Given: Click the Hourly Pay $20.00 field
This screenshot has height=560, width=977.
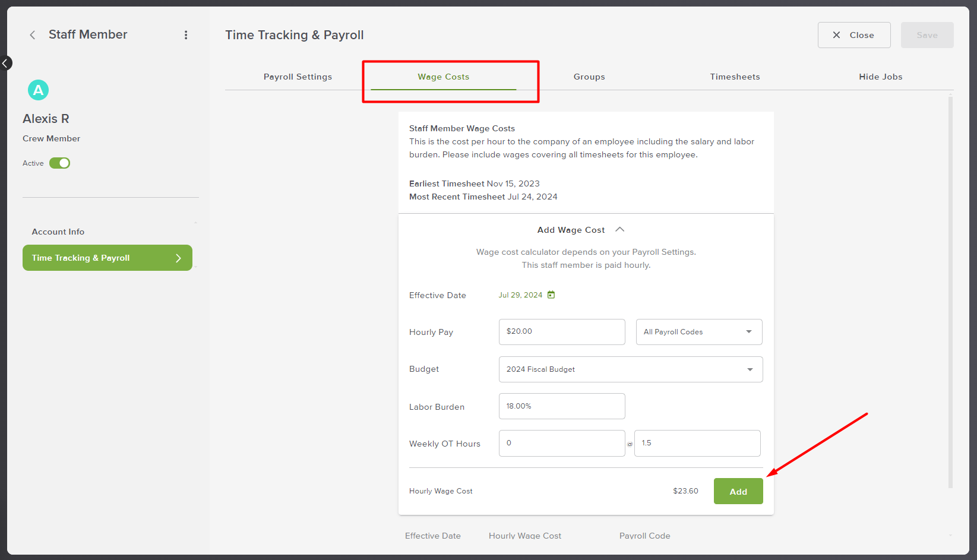Looking at the screenshot, I should (562, 332).
